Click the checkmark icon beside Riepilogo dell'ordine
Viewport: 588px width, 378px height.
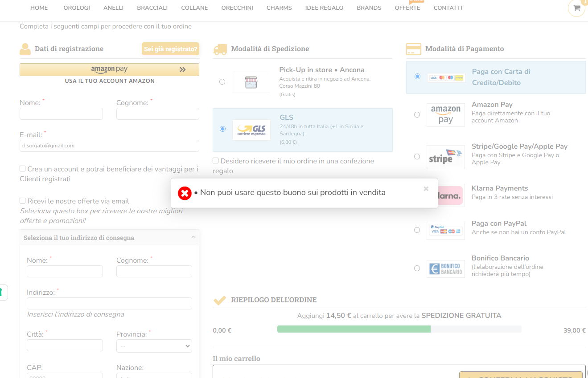point(220,301)
